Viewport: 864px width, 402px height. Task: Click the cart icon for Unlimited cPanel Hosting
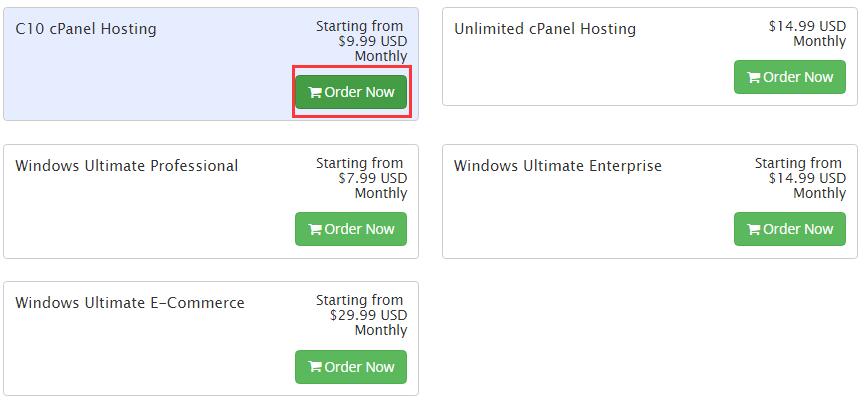[x=754, y=78]
